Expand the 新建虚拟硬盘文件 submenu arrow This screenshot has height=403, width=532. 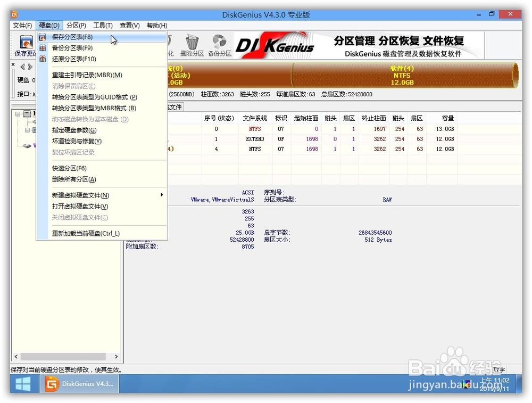click(162, 195)
